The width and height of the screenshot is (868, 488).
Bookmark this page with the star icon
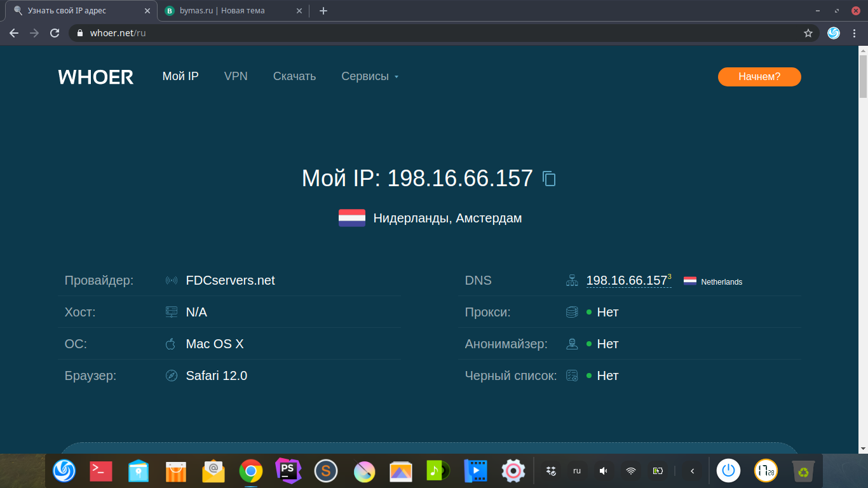coord(808,33)
